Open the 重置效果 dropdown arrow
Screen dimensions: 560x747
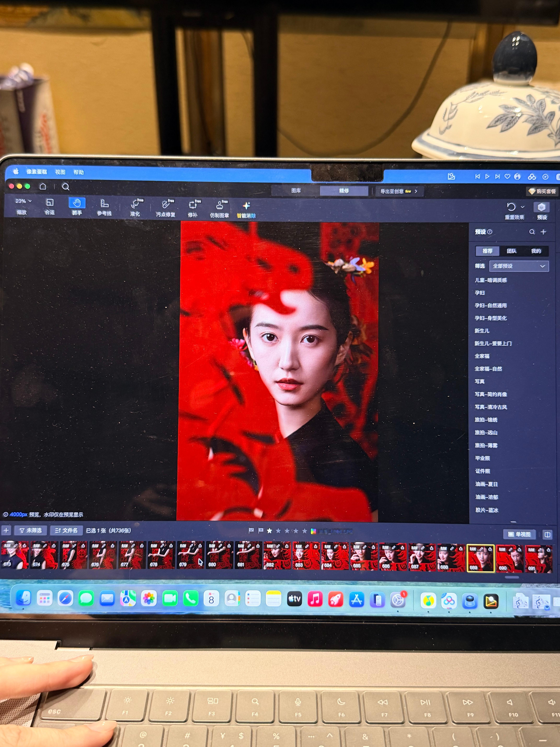pos(522,207)
